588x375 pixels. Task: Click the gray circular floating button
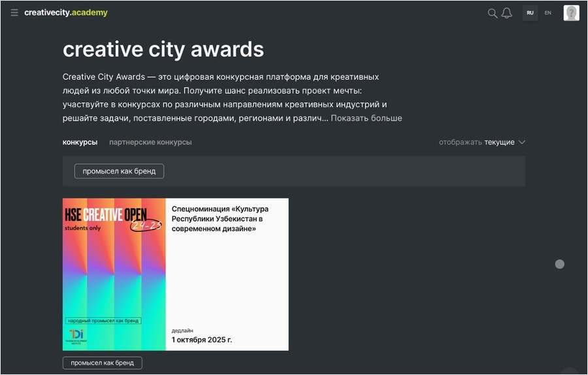tap(559, 265)
